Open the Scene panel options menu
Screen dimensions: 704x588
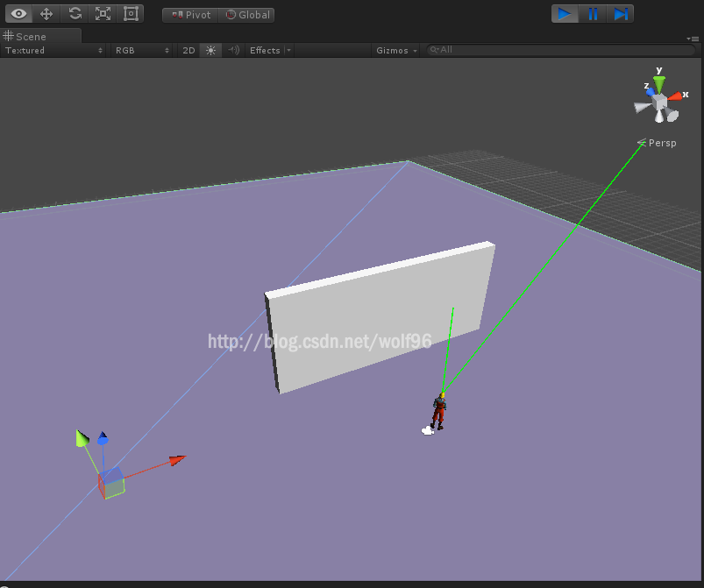[693, 39]
